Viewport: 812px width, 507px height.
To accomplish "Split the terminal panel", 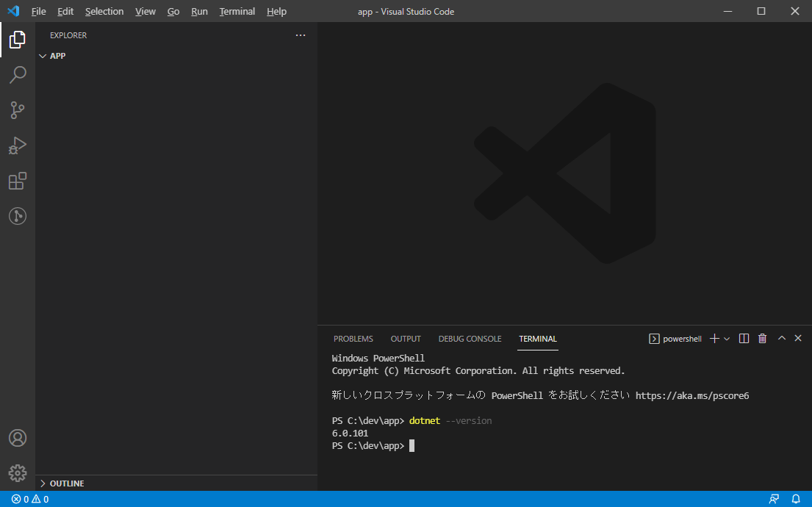I will pos(744,338).
